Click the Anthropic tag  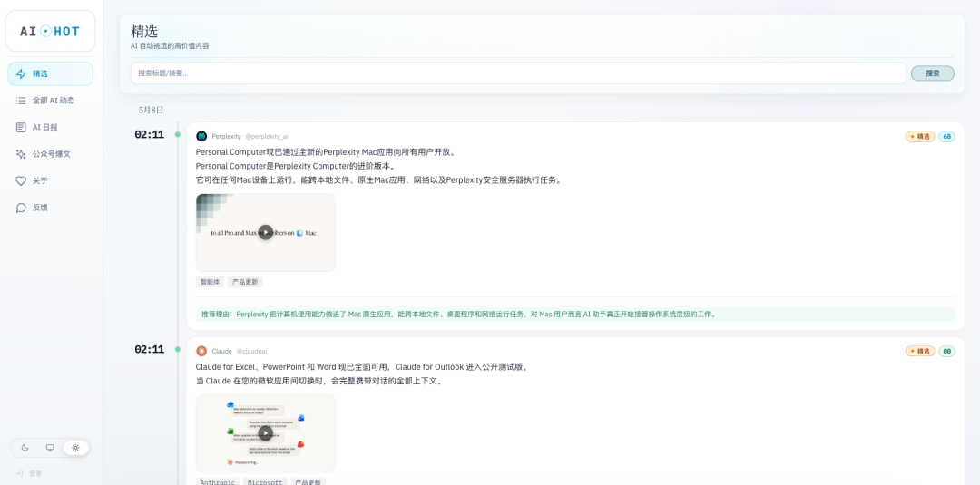point(218,482)
